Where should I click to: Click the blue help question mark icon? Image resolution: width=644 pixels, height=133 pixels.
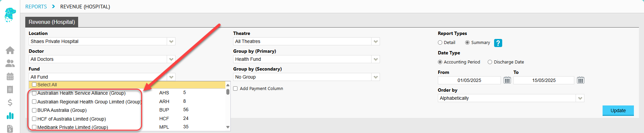(x=498, y=43)
